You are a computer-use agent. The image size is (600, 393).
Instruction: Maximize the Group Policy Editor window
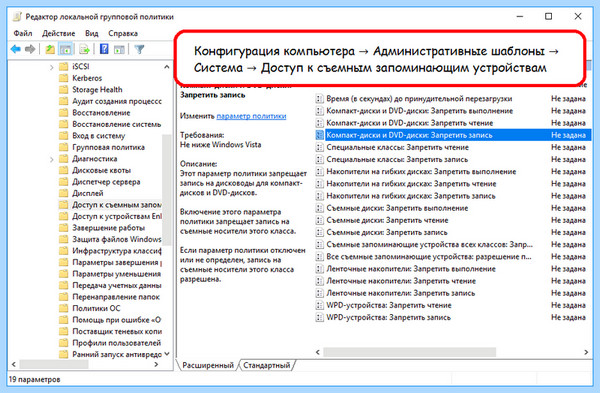548,16
